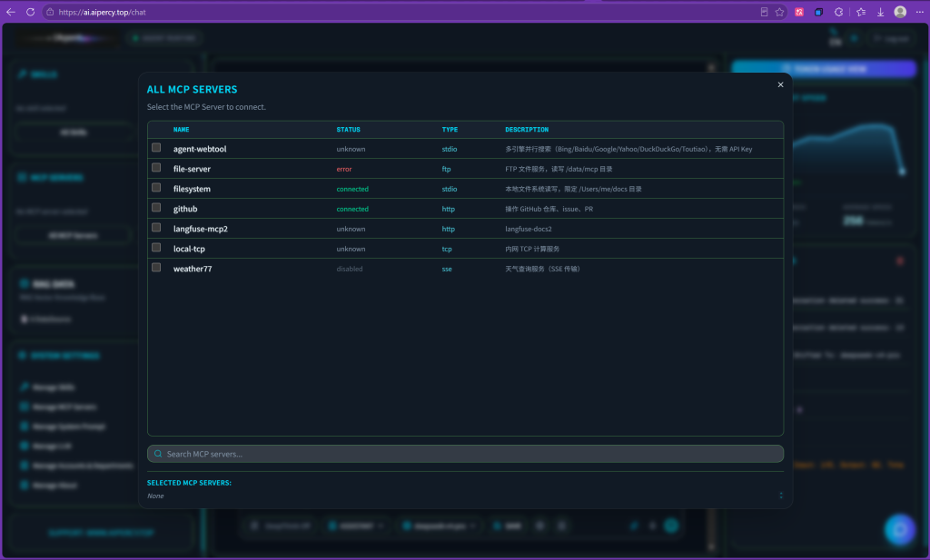Select the agent-webtool server name

click(199, 149)
